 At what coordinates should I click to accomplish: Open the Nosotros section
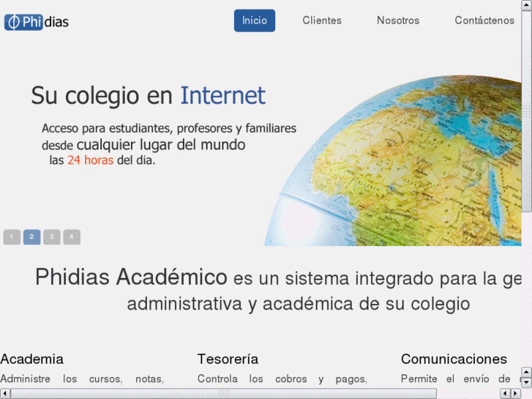click(x=398, y=20)
